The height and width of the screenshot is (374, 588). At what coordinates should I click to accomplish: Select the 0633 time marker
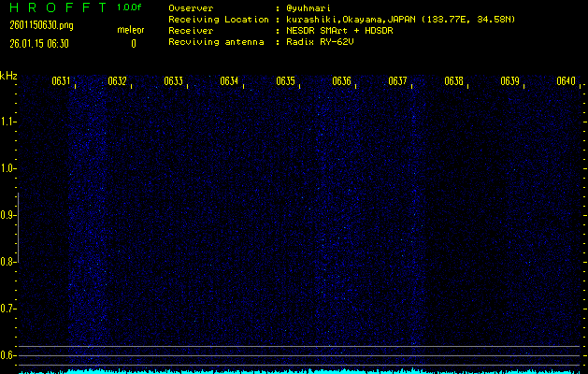pyautogui.click(x=173, y=81)
